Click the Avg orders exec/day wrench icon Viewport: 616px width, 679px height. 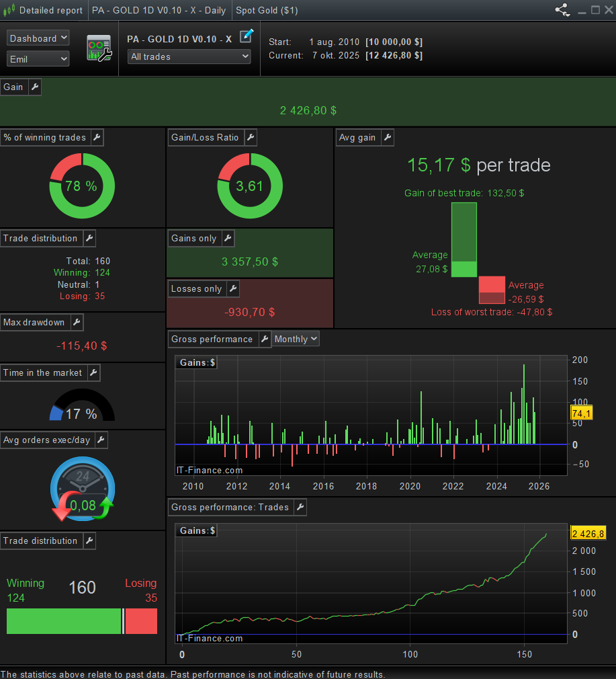point(101,440)
